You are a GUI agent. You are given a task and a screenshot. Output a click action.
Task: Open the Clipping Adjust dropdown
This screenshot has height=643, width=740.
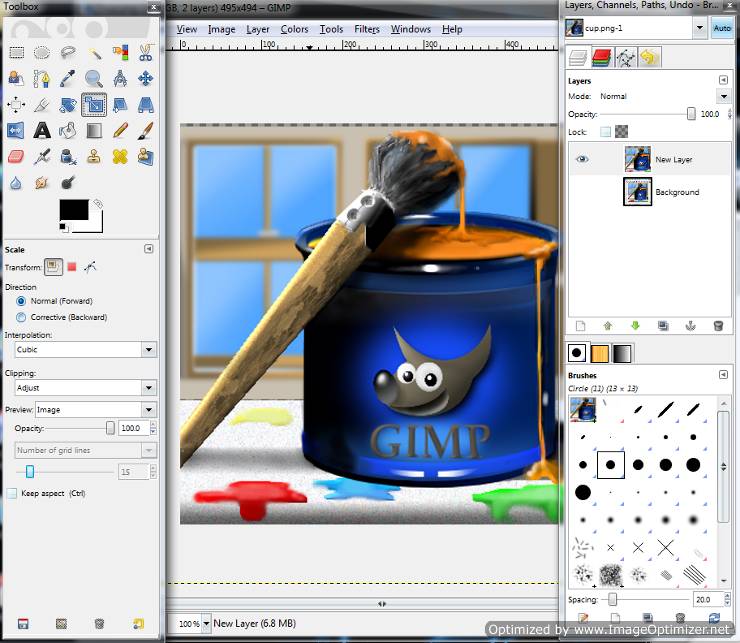click(x=85, y=388)
